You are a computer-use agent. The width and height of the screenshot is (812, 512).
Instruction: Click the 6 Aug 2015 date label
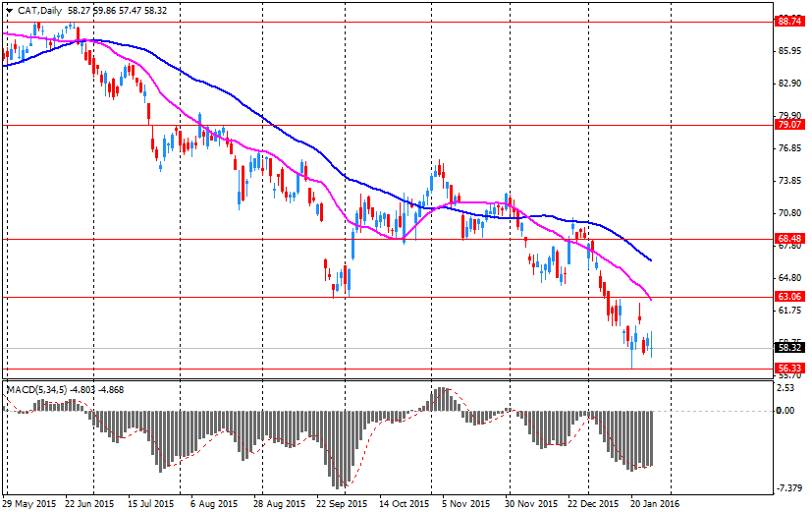pyautogui.click(x=214, y=504)
